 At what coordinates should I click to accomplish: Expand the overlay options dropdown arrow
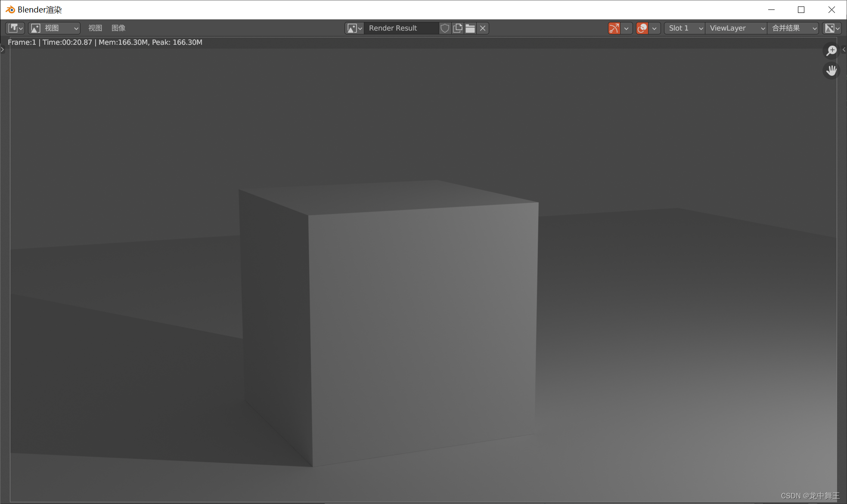(x=655, y=28)
